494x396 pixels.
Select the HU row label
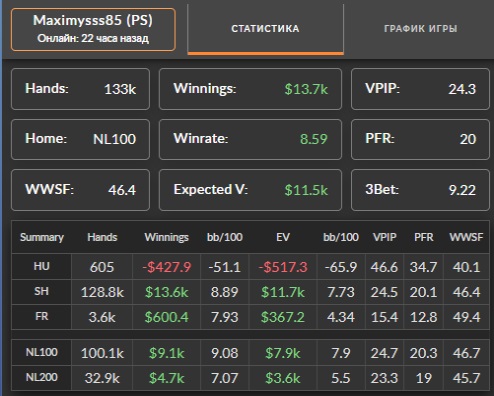click(41, 266)
